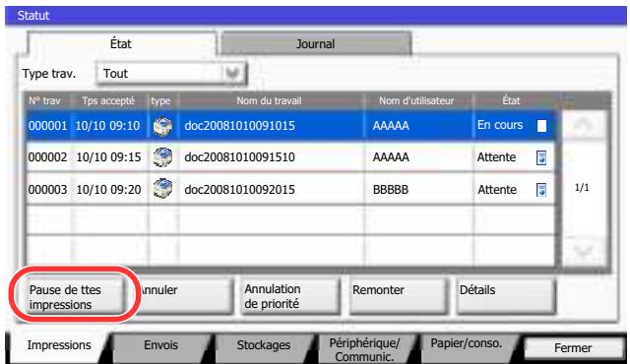The width and height of the screenshot is (630, 364).
Task: Select job number 000003
Action: 47,190
